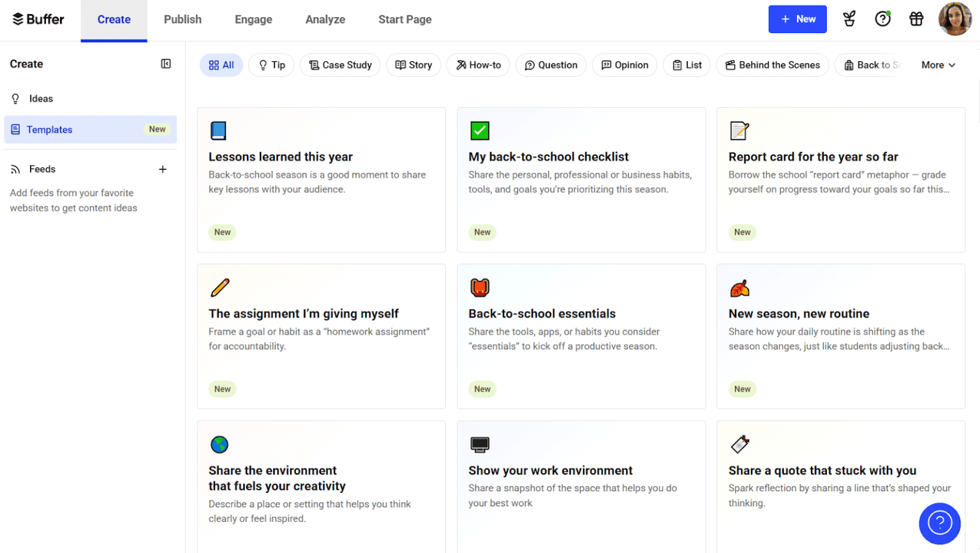Open the user profile avatar
Screen dimensions: 980x553
(954, 19)
